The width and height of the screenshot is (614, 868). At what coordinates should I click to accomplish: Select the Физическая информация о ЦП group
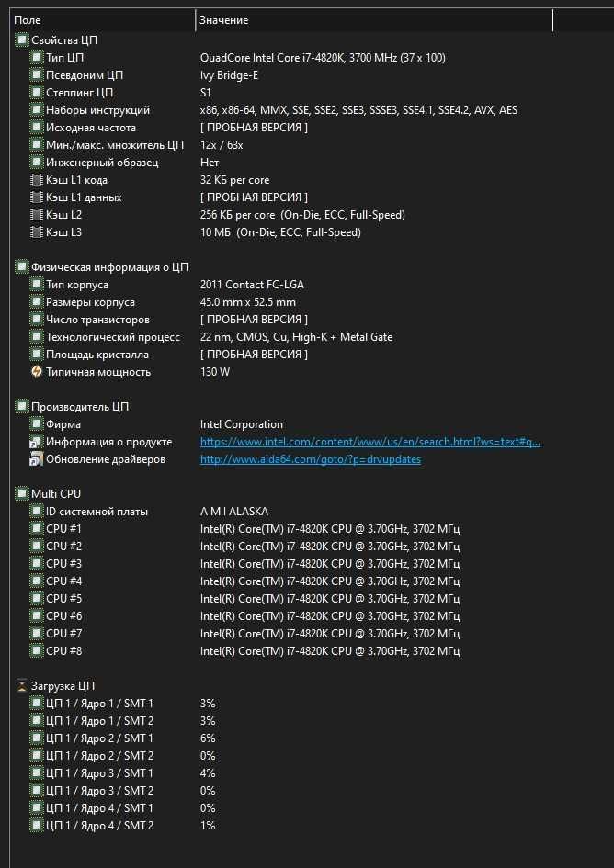click(109, 266)
